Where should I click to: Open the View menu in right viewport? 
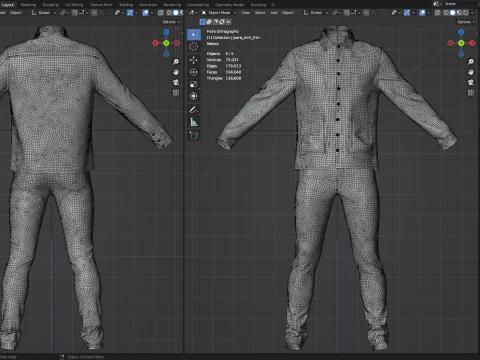[x=245, y=13]
